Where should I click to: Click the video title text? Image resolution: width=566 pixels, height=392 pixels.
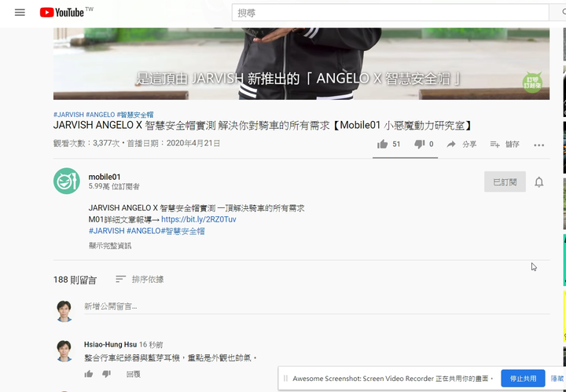[x=263, y=126]
